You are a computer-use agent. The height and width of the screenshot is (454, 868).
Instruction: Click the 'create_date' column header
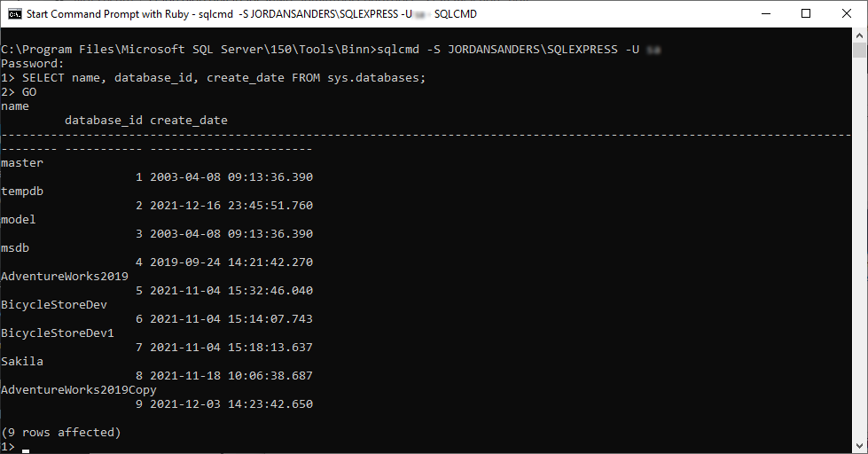click(x=189, y=121)
